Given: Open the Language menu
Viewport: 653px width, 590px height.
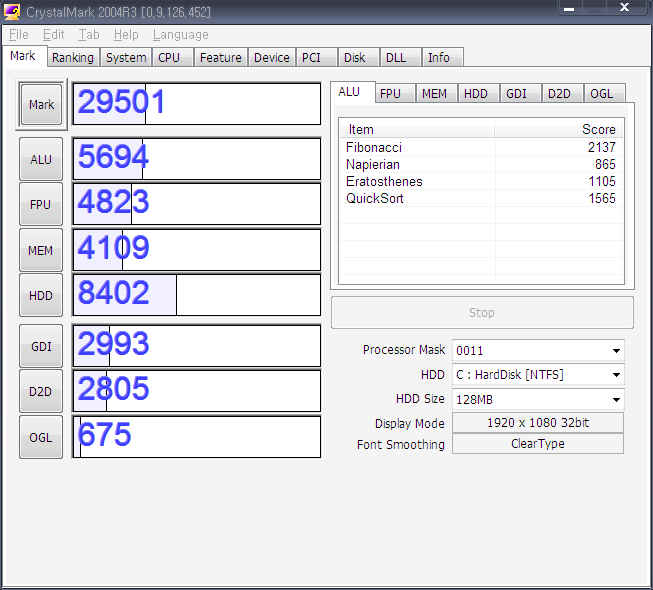Looking at the screenshot, I should (180, 35).
